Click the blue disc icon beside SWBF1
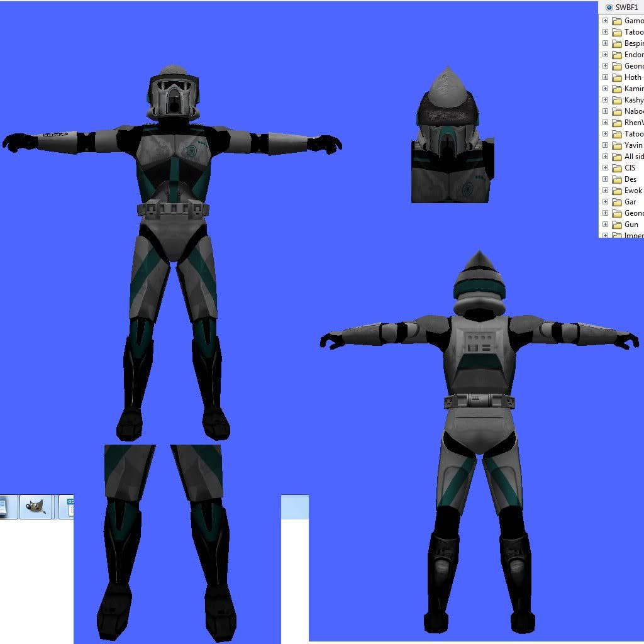Viewport: 644px width, 644px height. pyautogui.click(x=609, y=8)
